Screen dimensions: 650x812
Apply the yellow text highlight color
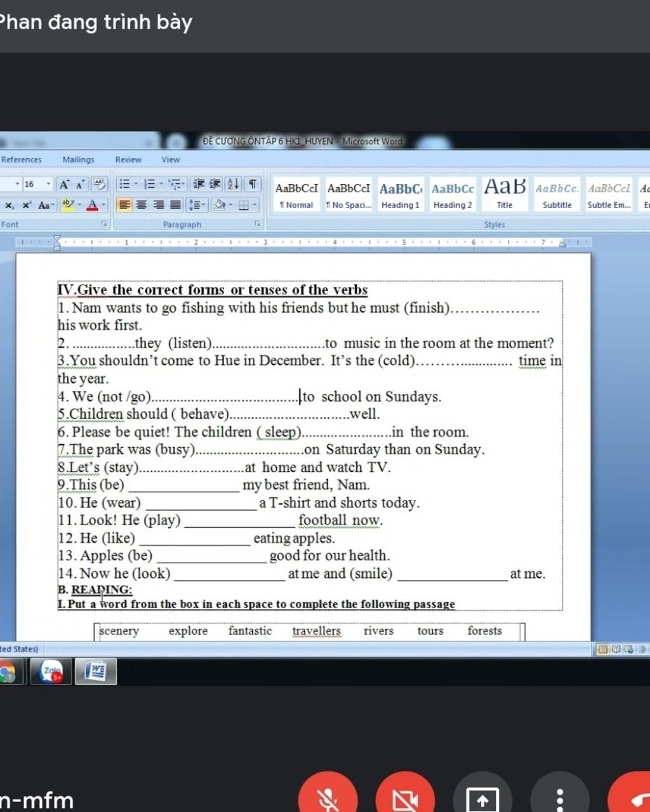[67, 205]
